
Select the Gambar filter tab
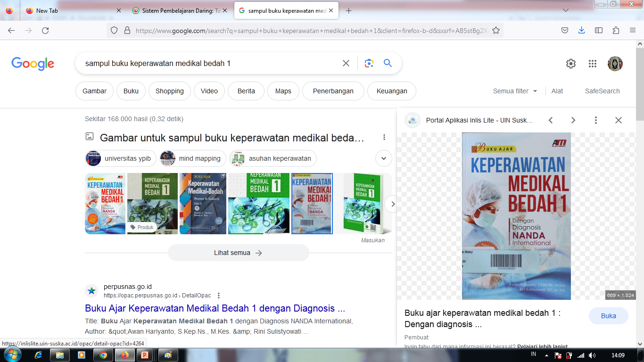[94, 91]
